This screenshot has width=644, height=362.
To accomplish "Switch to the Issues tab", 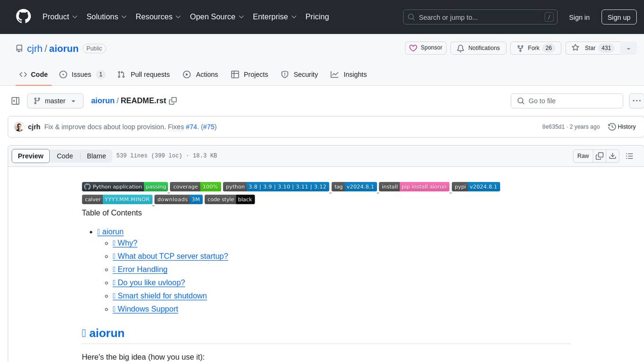I will [x=82, y=74].
